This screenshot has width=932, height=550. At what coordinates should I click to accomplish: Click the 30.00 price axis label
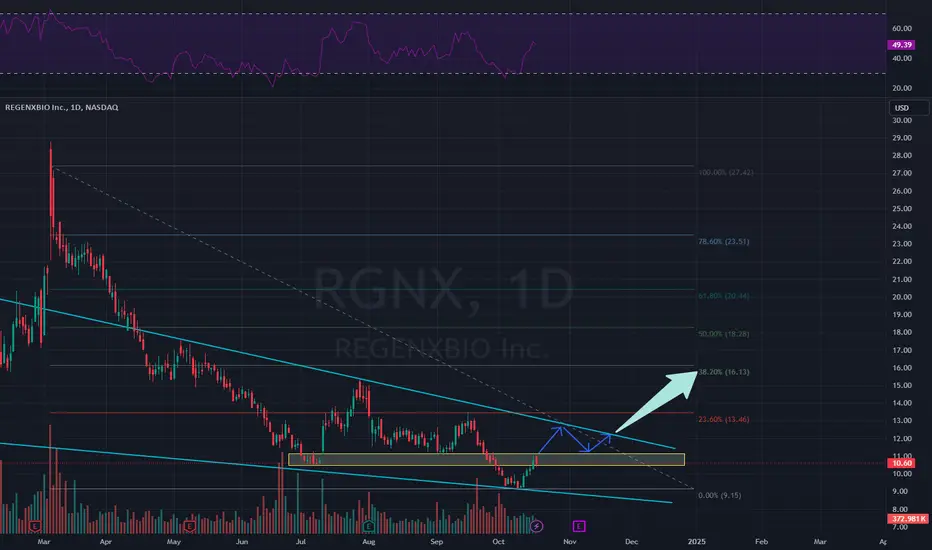[x=902, y=120]
